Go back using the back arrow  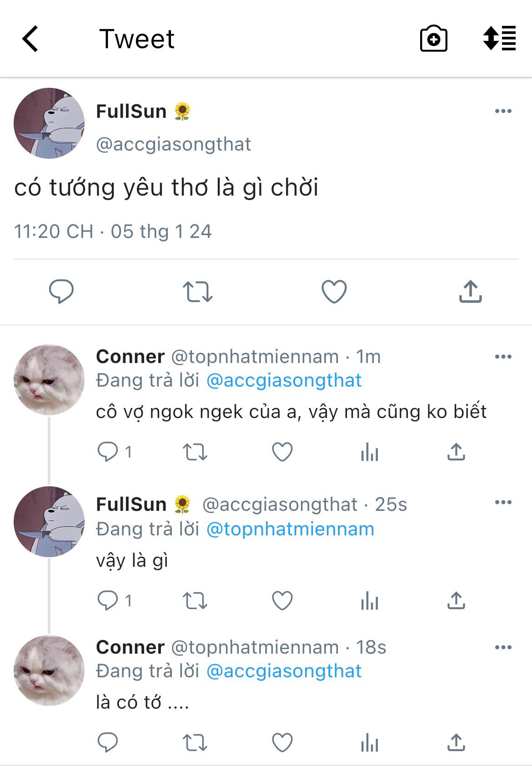point(30,39)
